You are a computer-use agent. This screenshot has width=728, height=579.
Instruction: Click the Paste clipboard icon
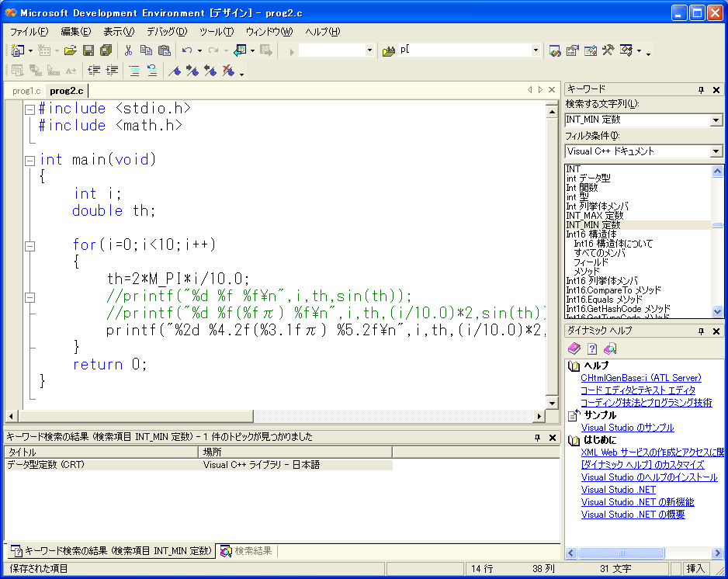165,50
